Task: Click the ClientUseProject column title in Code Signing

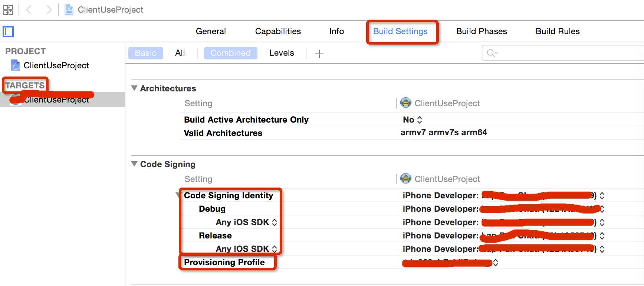Action: (x=447, y=179)
